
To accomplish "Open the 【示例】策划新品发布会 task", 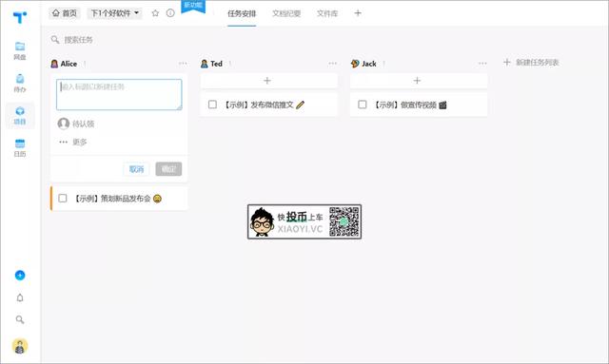I will (118, 199).
